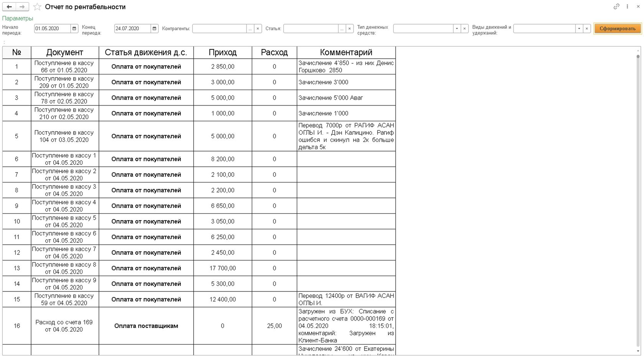Get link to this report (chain icon)
This screenshot has width=644, height=357.
click(x=616, y=7)
